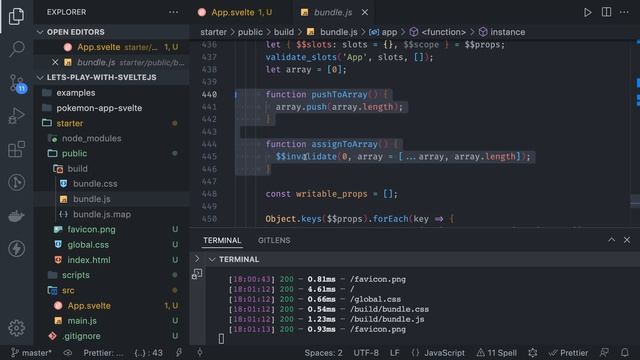Viewport: 640px width, 360px height.
Task: Expand the node_modules folder
Action: click(x=91, y=138)
